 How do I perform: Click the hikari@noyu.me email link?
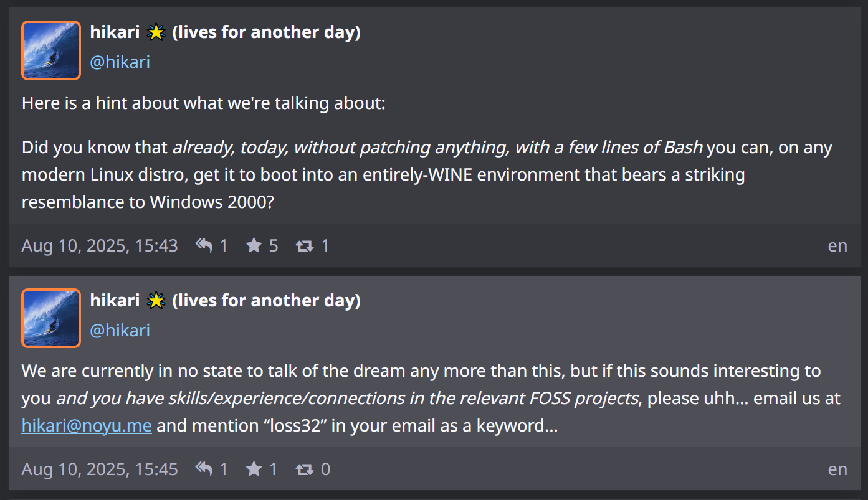coord(87,426)
